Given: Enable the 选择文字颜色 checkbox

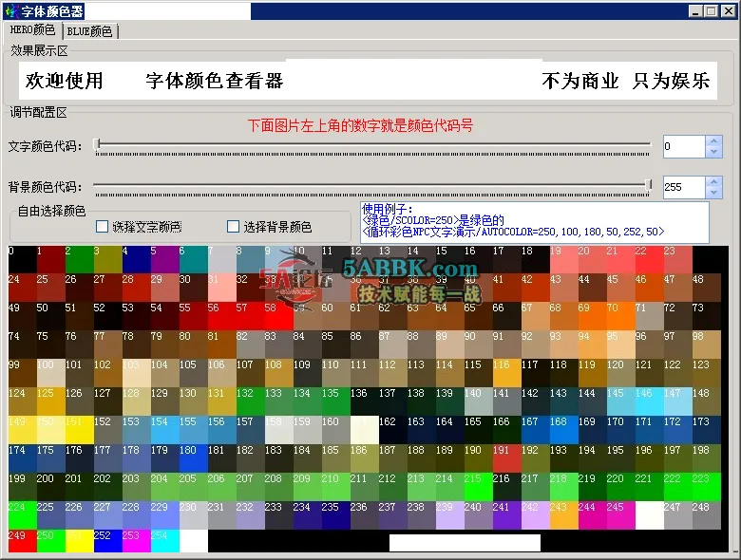Looking at the screenshot, I should click(x=102, y=227).
